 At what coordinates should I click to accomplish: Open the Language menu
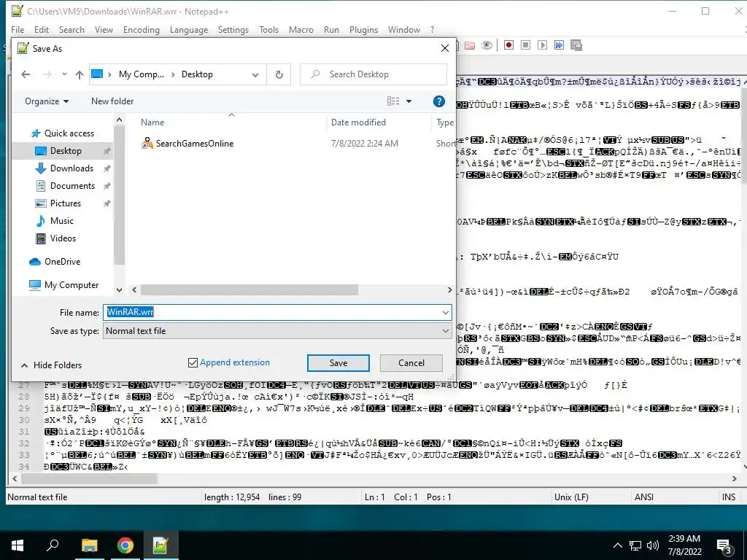tap(189, 29)
